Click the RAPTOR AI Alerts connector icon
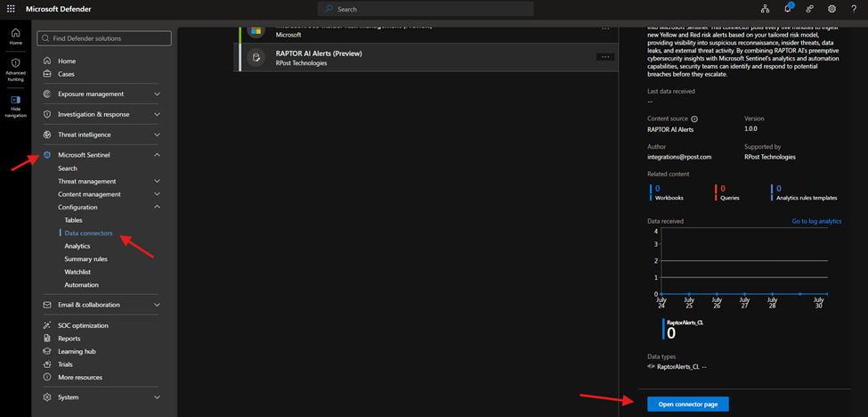 click(256, 58)
